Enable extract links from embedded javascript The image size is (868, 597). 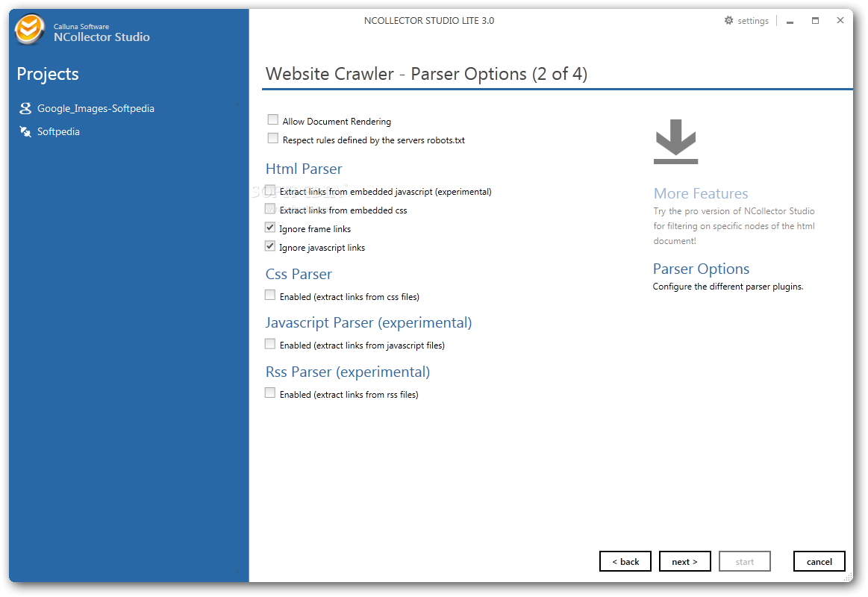[270, 190]
